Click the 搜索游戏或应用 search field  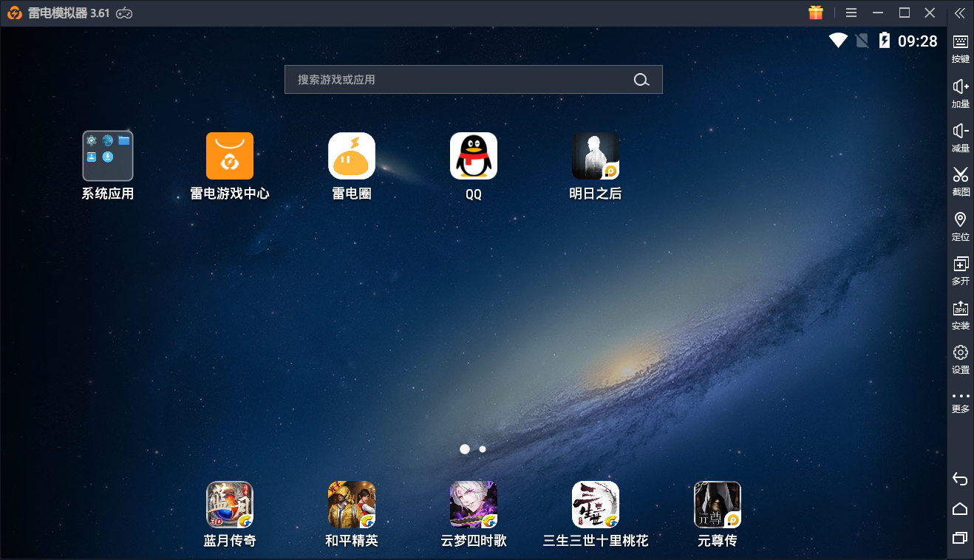click(458, 80)
